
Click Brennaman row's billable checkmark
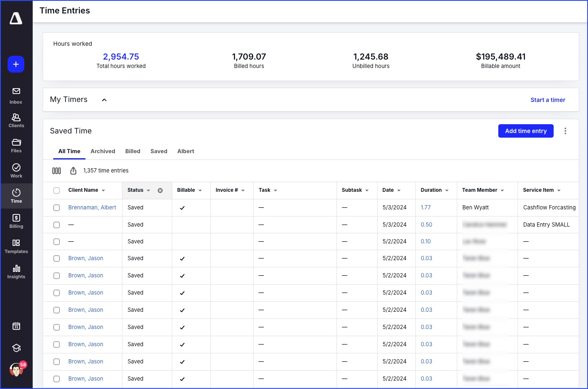click(182, 208)
